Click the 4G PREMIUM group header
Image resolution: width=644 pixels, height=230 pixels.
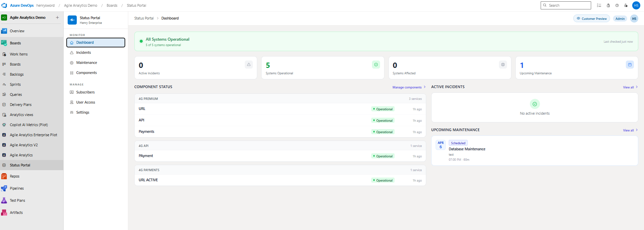[280, 99]
